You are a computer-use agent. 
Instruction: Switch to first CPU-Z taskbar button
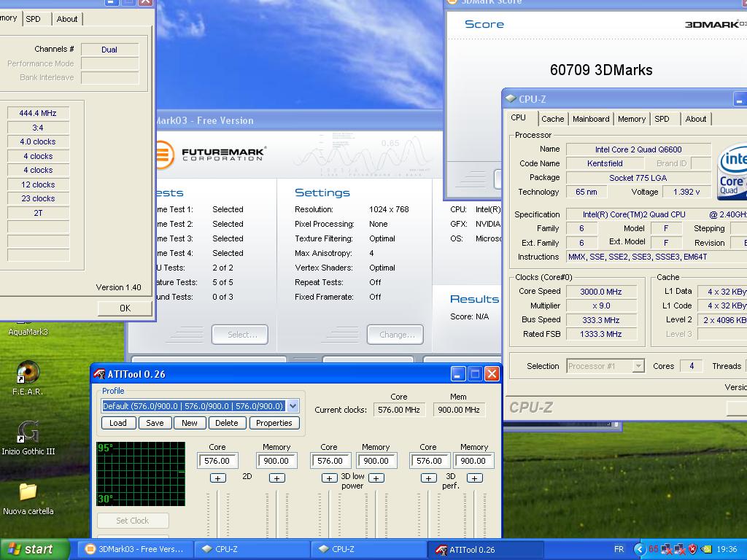pyautogui.click(x=252, y=550)
